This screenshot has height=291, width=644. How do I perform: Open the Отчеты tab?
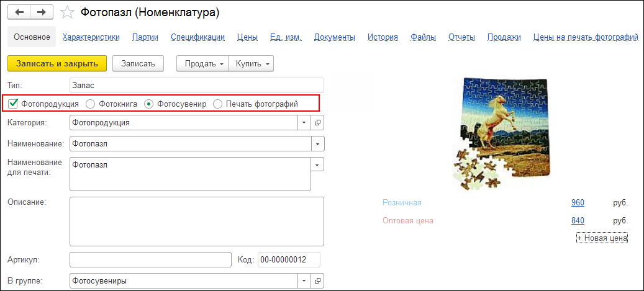click(461, 37)
